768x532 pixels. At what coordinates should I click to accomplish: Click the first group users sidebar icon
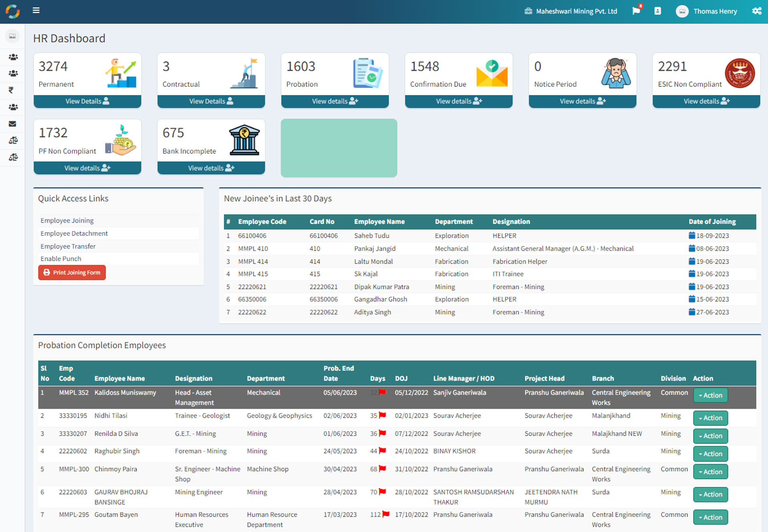point(13,57)
